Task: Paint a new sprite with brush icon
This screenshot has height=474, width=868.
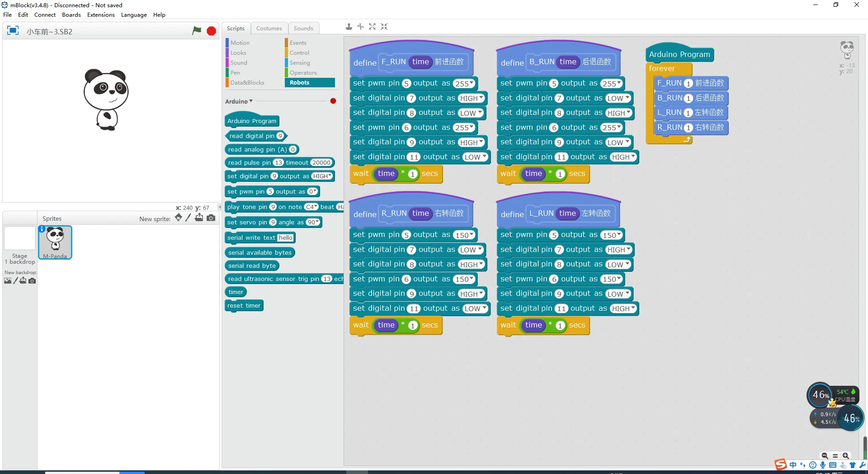Action: [188, 218]
